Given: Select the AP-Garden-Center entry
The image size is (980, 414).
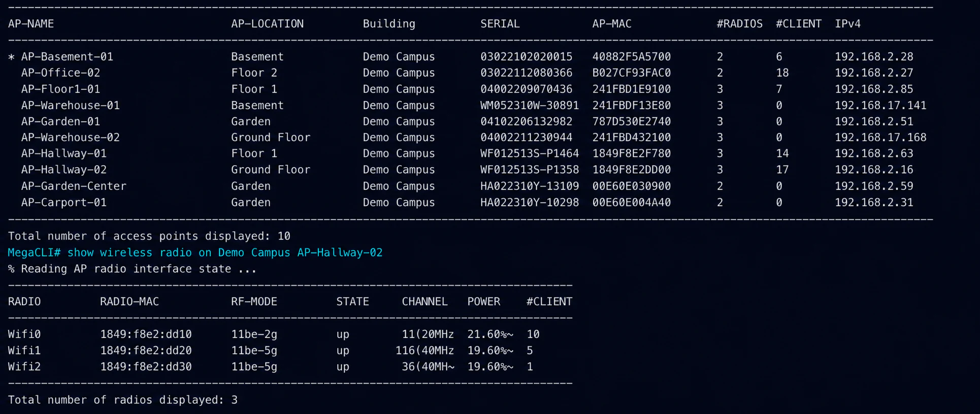Looking at the screenshot, I should [74, 186].
